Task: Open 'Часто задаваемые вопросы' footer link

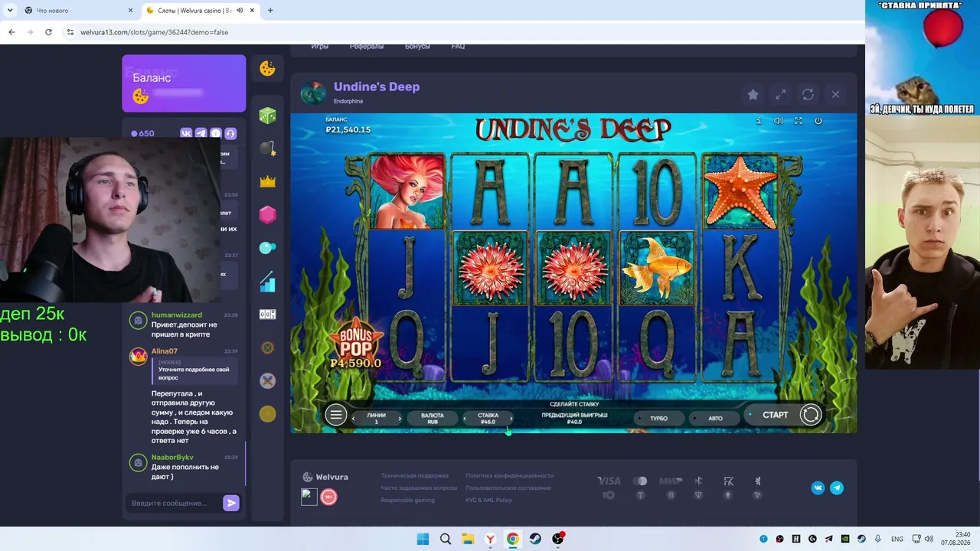Action: coord(419,487)
